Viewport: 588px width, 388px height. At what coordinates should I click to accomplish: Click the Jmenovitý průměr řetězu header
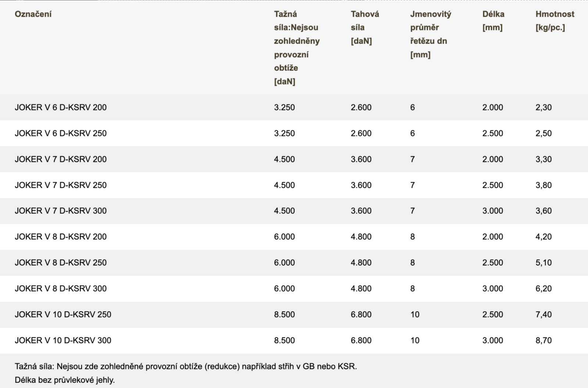[430, 34]
